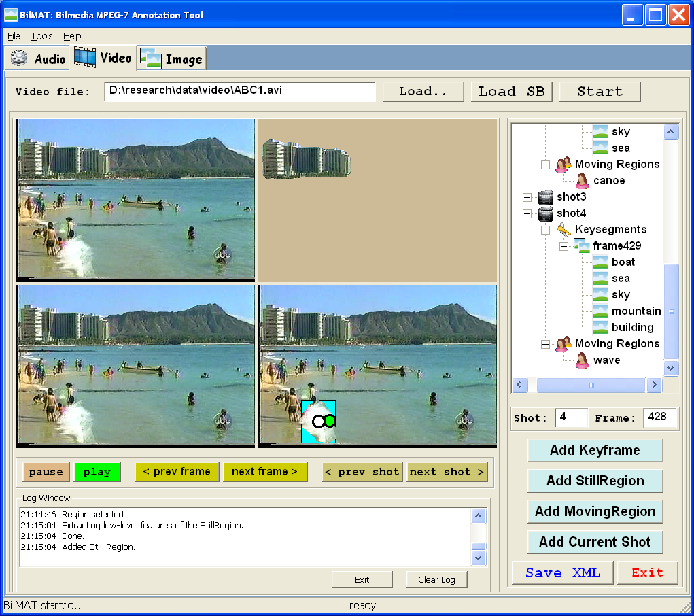The height and width of the screenshot is (616, 694).
Task: Click the person icon next to wave
Action: (x=582, y=360)
